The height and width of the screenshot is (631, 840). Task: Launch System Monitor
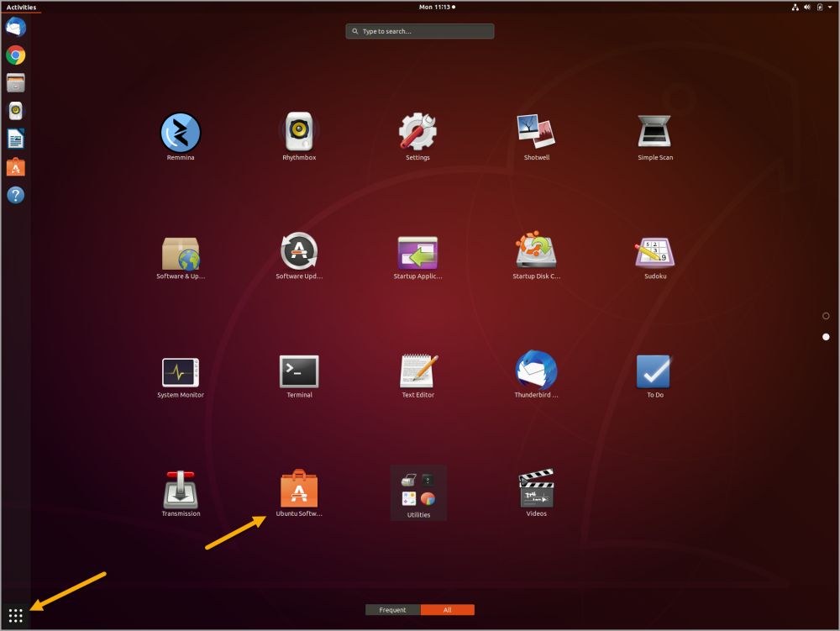[x=181, y=375]
